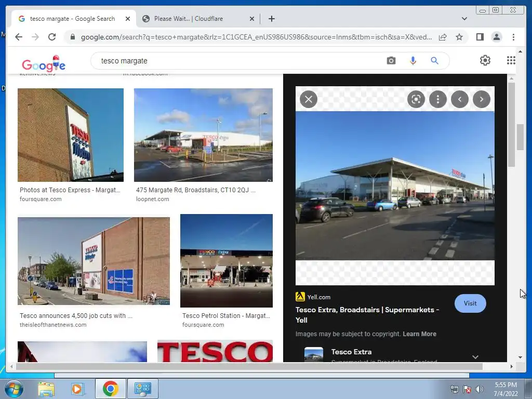The height and width of the screenshot is (399, 532).
Task: Click the Tesco Extra place thumbnail
Action: [x=313, y=354]
